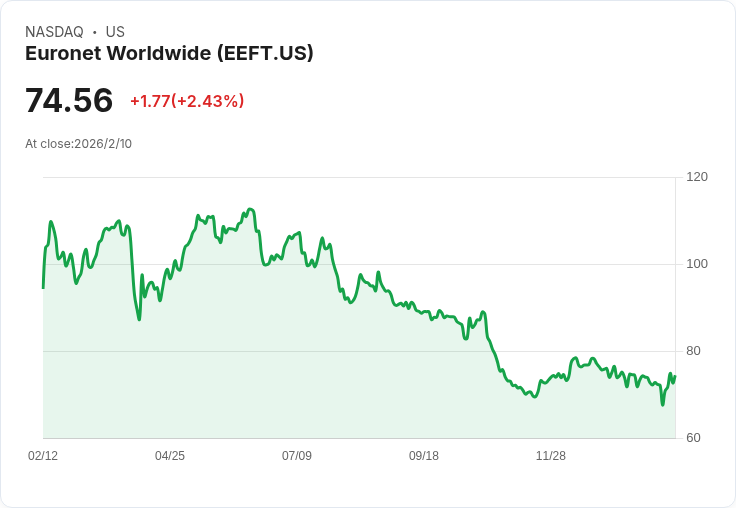Viewport: 736px width, 508px height.
Task: Pick the 09/18 date on the x-axis
Action: coord(424,456)
